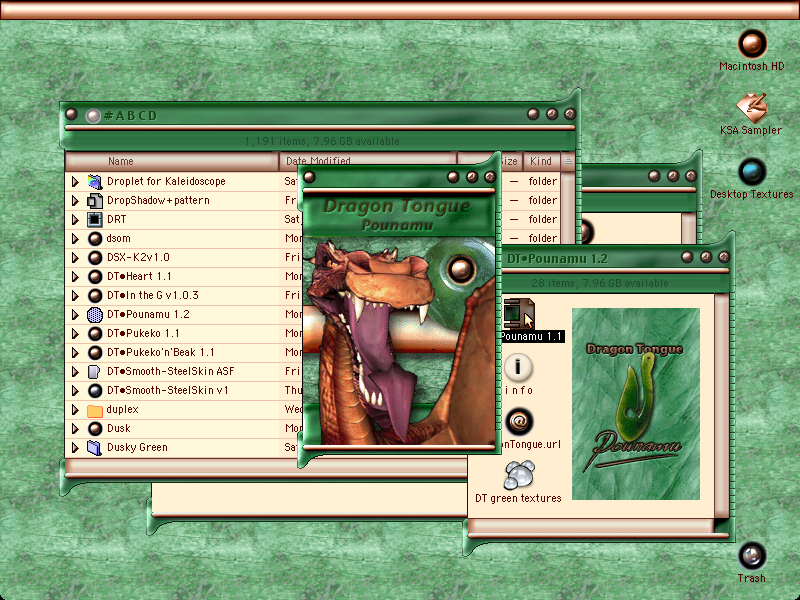Open the info file icon in DT•Pounamu window

click(518, 367)
